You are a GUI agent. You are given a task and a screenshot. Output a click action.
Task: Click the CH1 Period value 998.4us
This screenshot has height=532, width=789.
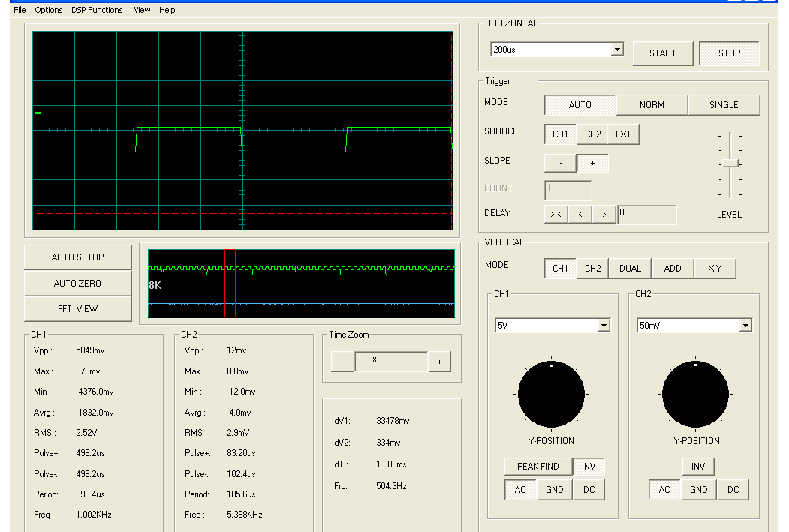coord(90,494)
